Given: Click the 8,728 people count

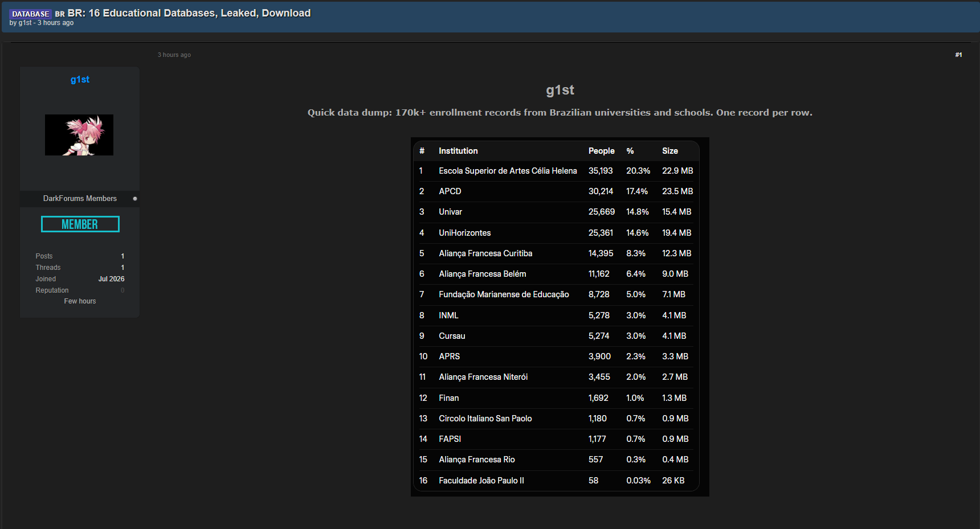Looking at the screenshot, I should (x=599, y=294).
